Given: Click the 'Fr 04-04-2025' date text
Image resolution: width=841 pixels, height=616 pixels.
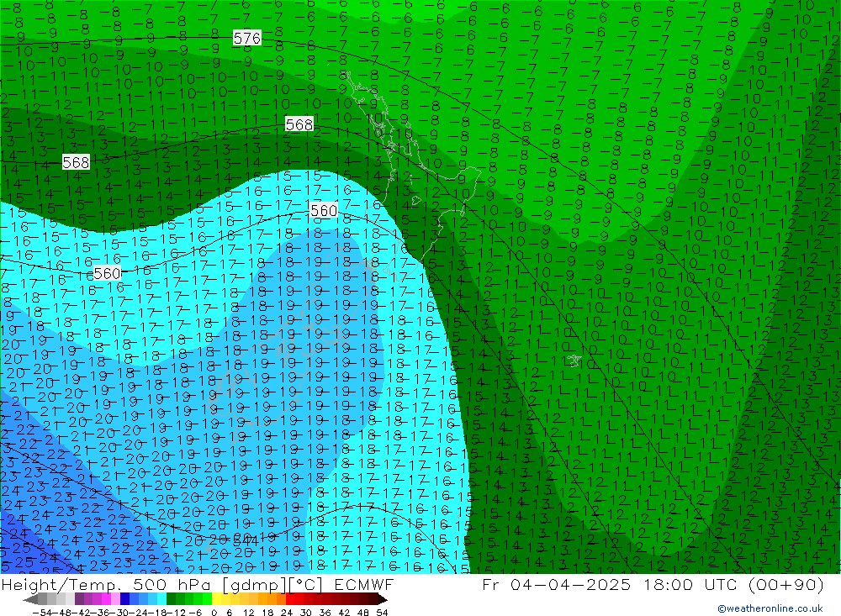Looking at the screenshot, I should pyautogui.click(x=556, y=584).
